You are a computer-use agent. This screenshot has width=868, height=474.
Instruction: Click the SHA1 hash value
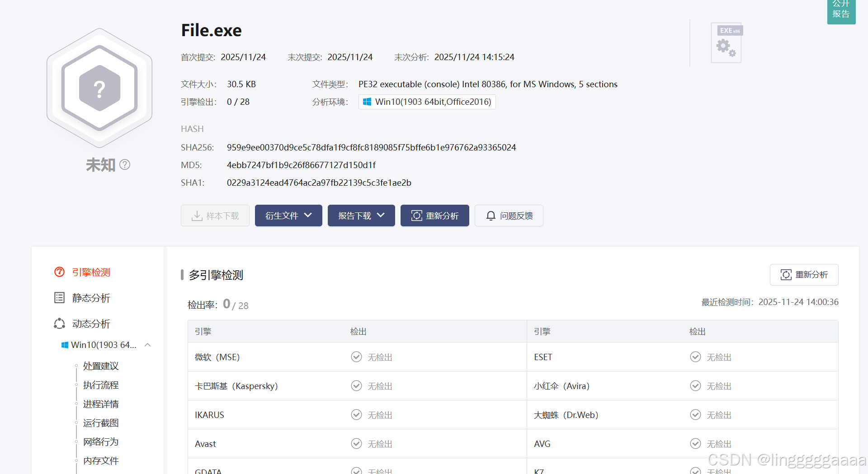pyautogui.click(x=319, y=183)
